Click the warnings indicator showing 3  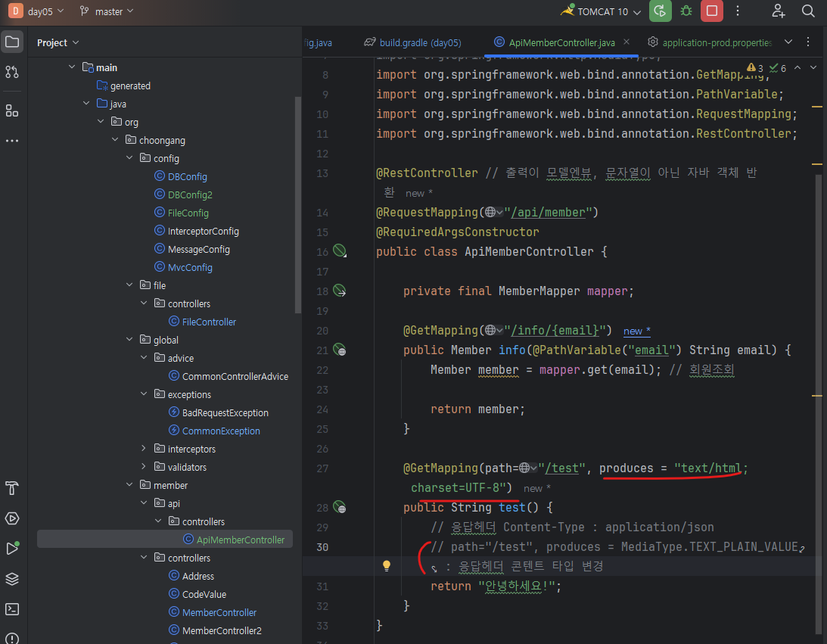pos(755,68)
